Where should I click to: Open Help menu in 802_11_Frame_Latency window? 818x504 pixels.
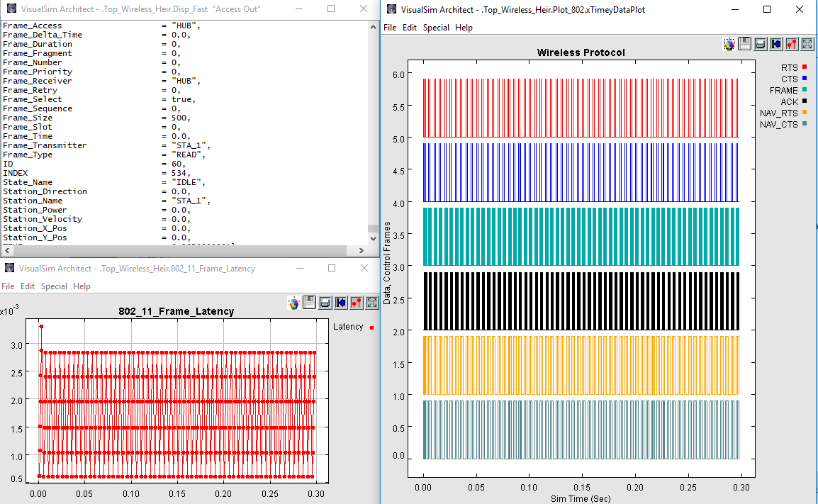coord(82,286)
